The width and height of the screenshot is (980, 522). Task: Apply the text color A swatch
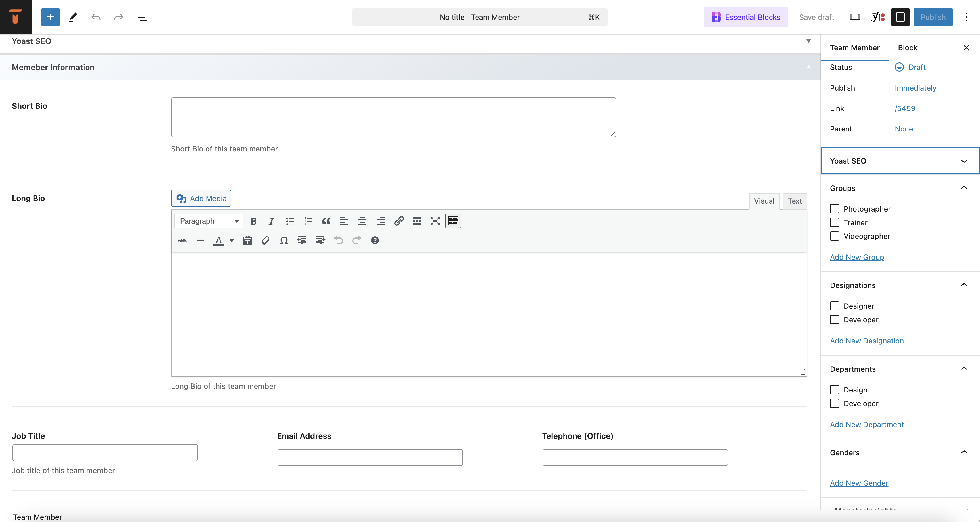coord(219,241)
